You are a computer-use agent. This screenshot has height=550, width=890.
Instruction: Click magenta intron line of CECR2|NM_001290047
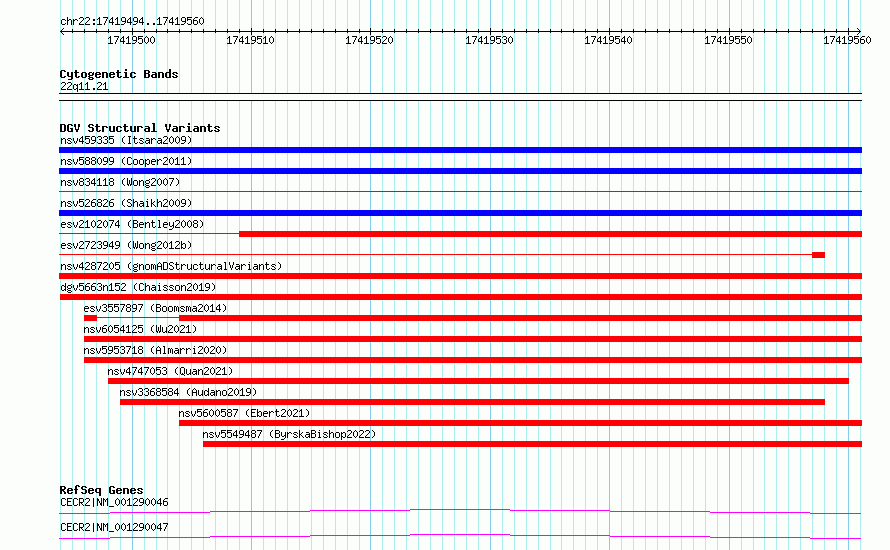[x=460, y=535]
